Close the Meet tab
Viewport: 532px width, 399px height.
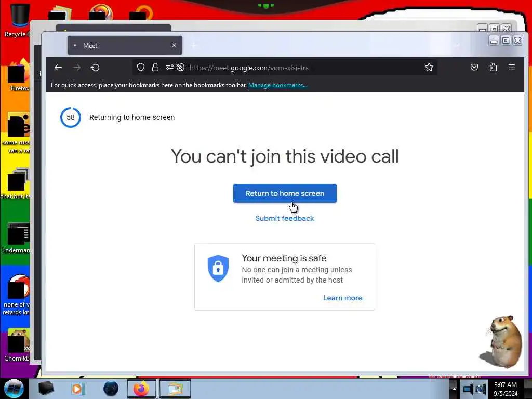(174, 45)
